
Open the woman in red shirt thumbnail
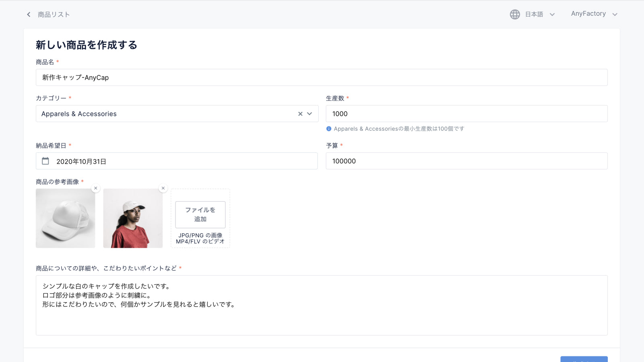click(x=133, y=218)
